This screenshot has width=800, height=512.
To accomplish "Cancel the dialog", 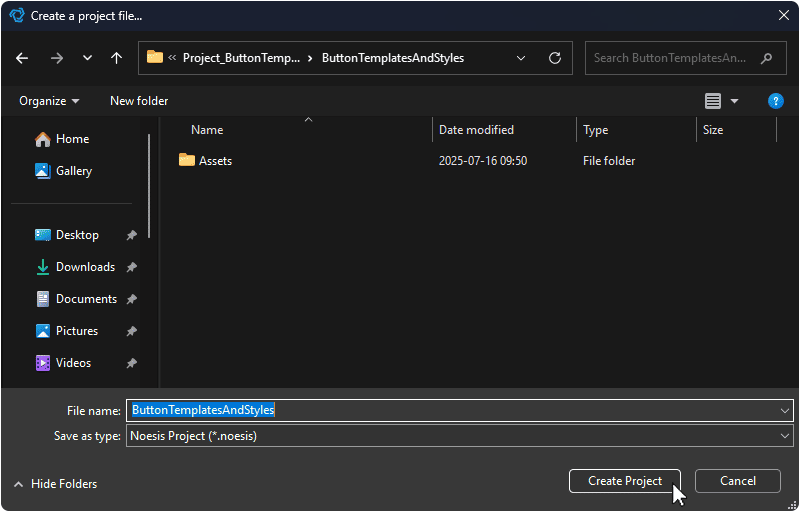I will (x=738, y=481).
